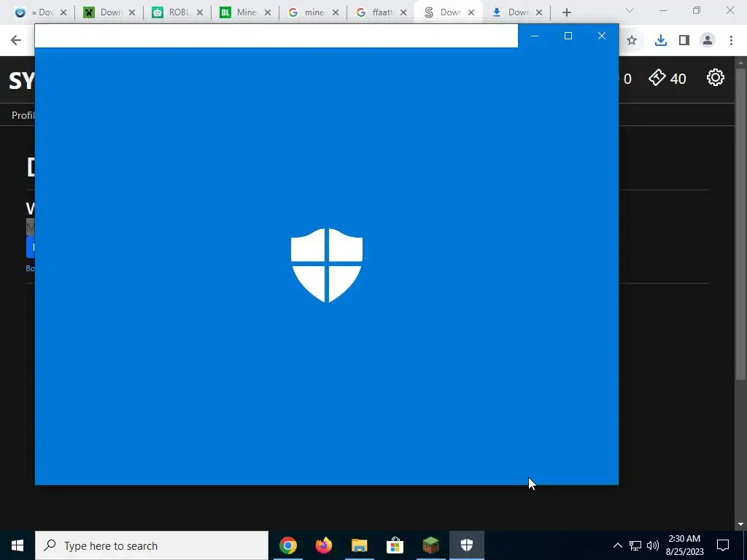Image resolution: width=747 pixels, height=560 pixels.
Task: Open the Google 'mine' search tab
Action: (306, 12)
